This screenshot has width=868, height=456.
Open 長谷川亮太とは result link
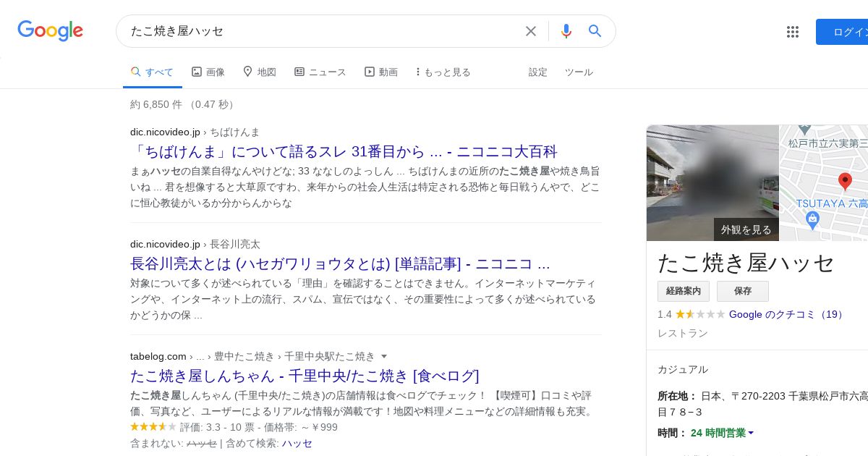[340, 263]
